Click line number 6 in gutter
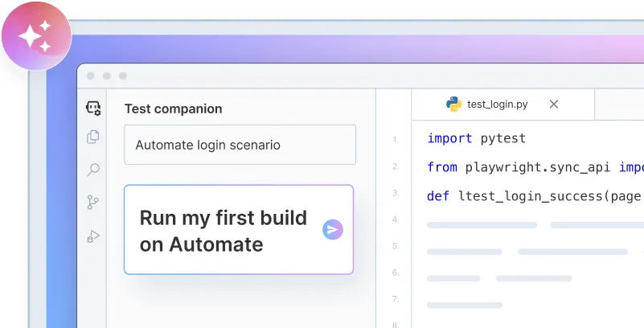 [396, 273]
